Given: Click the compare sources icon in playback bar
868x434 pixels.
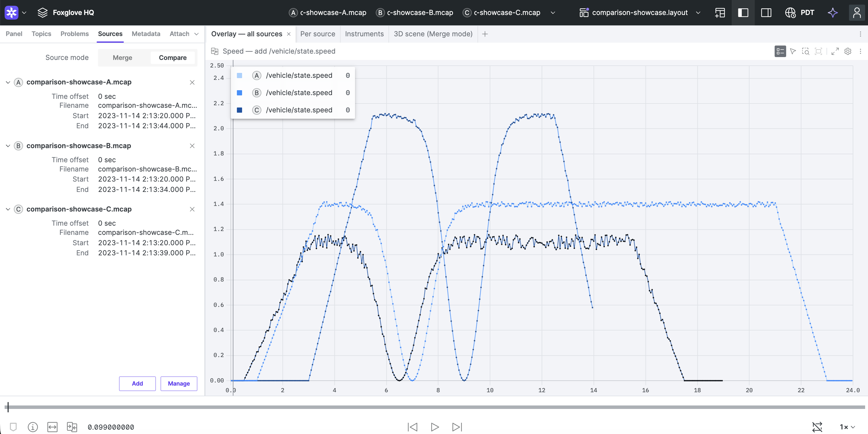Looking at the screenshot, I should click(x=72, y=427).
